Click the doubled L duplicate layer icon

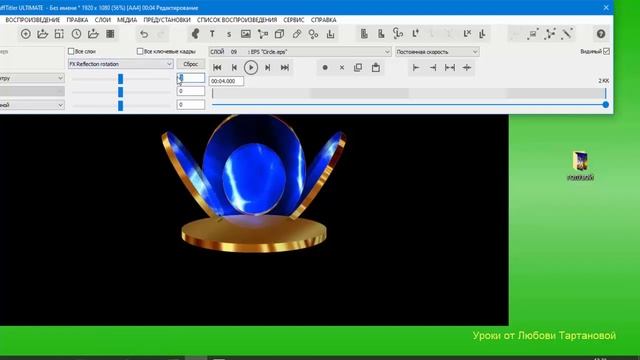click(x=483, y=34)
